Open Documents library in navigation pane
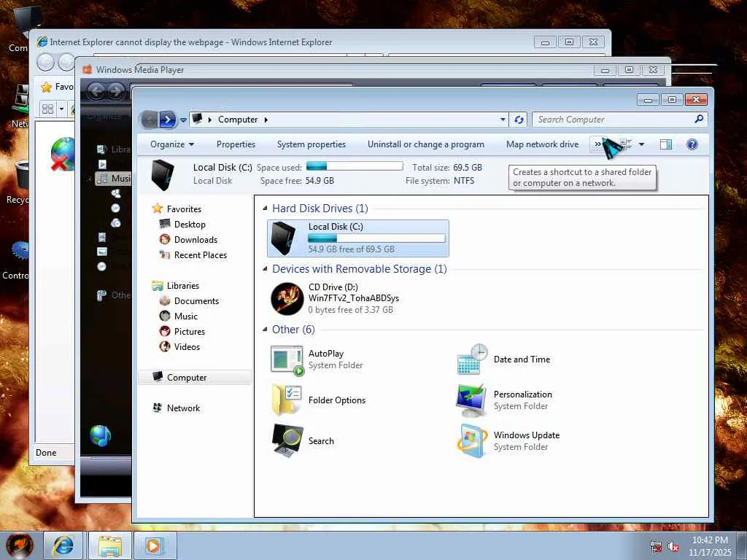Screen dimensions: 747x560 (x=196, y=301)
